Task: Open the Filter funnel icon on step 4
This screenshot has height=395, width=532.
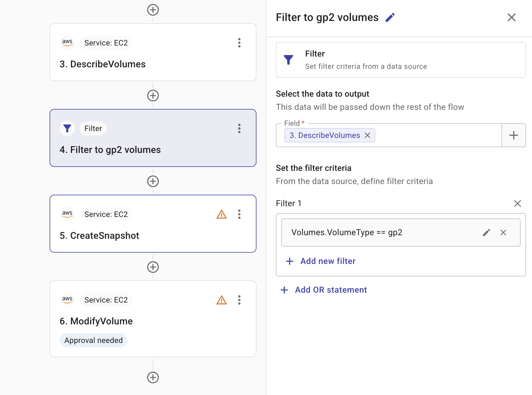Action: [67, 128]
